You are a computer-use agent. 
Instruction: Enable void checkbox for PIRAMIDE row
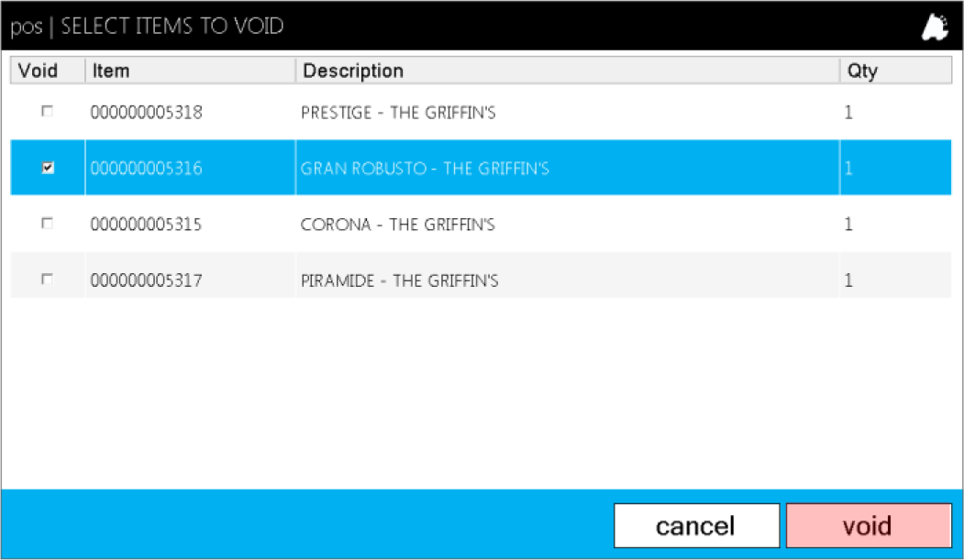click(x=48, y=280)
